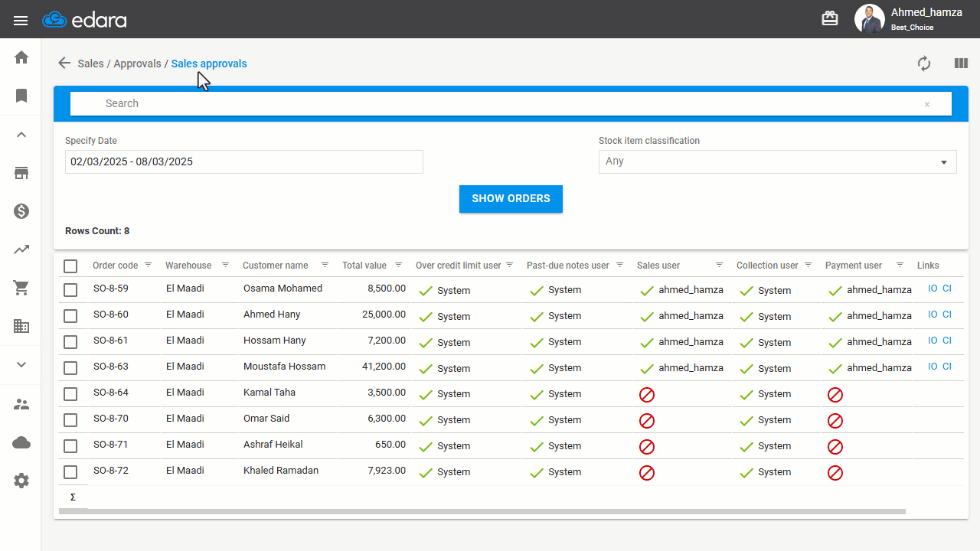Open the column chooser icon

tap(961, 64)
